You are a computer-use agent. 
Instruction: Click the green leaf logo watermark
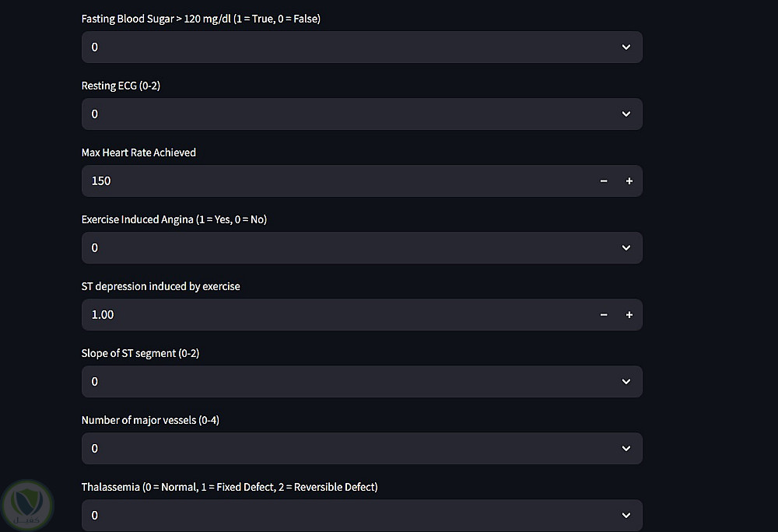coord(28,506)
